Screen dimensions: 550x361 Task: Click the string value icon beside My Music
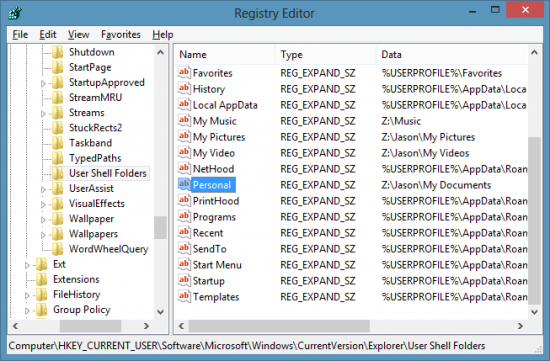pos(184,121)
